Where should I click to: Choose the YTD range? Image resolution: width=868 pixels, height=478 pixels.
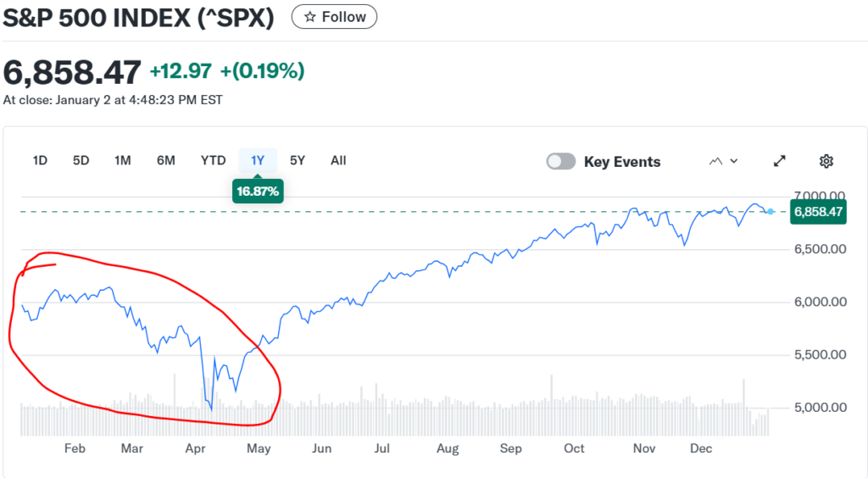pos(213,160)
